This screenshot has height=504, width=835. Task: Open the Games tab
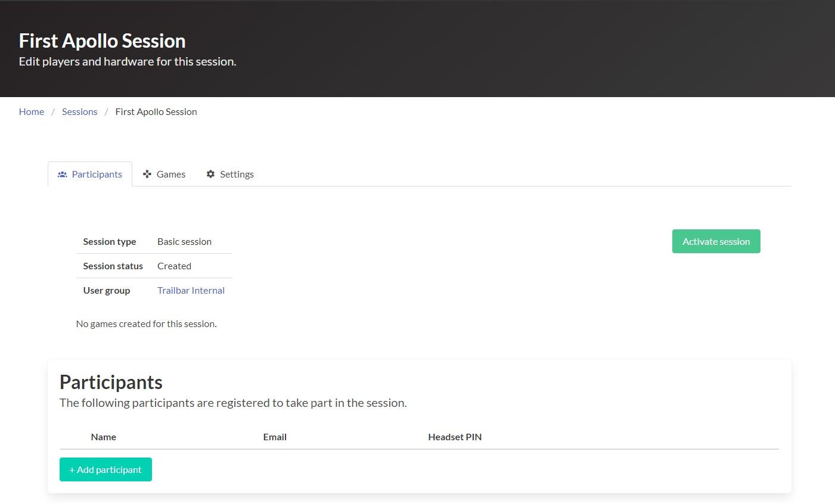pos(164,174)
